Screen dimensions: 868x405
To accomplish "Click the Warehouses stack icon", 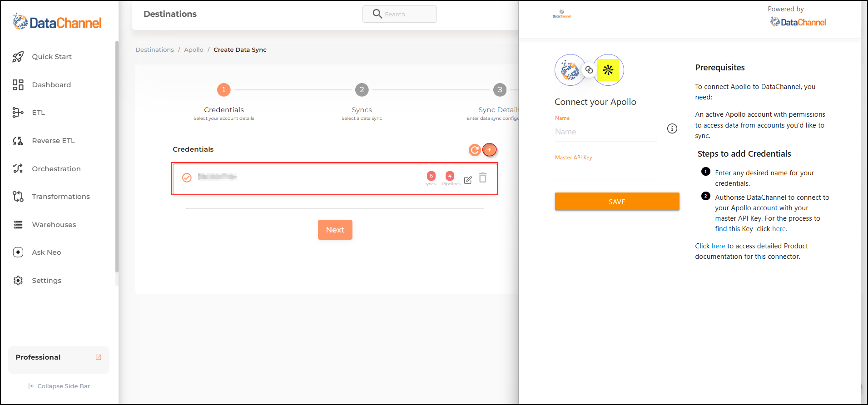I will (x=18, y=225).
